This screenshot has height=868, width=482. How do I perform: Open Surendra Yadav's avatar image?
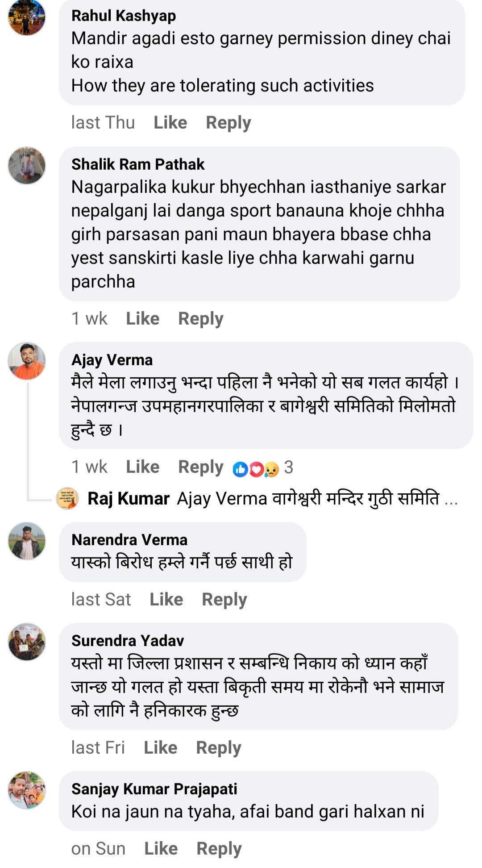coord(27,642)
